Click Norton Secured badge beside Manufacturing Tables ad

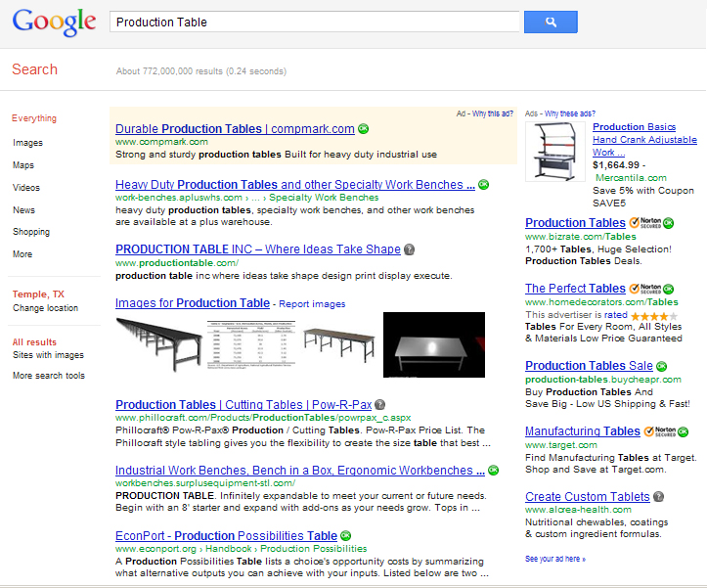pyautogui.click(x=660, y=431)
